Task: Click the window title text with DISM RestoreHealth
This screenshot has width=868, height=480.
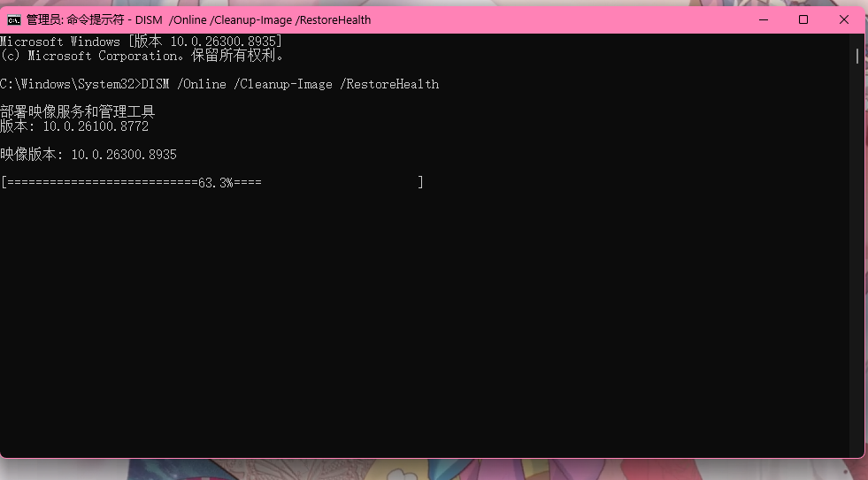Action: 199,20
